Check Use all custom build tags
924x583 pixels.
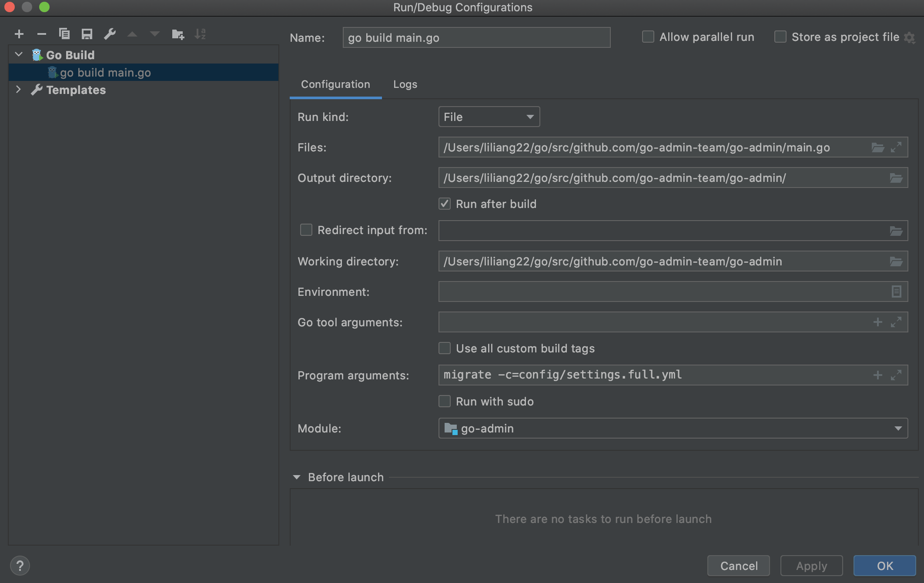(x=444, y=348)
